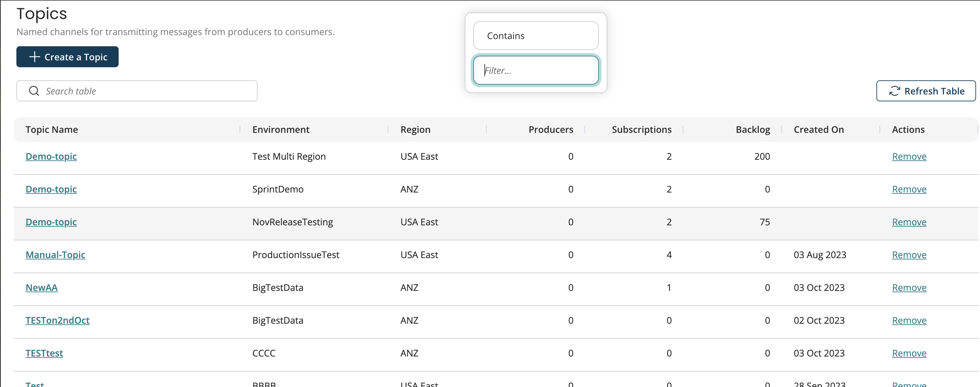Select TESTon2ndOct topic link

pos(57,319)
